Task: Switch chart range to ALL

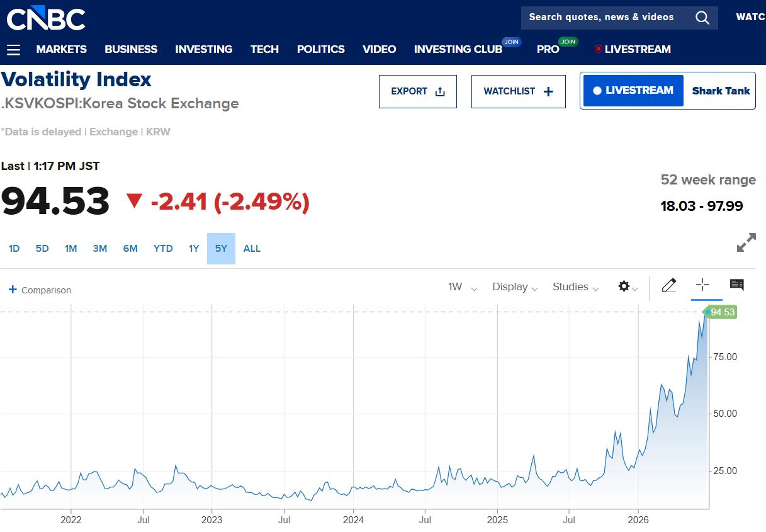Action: click(x=252, y=249)
